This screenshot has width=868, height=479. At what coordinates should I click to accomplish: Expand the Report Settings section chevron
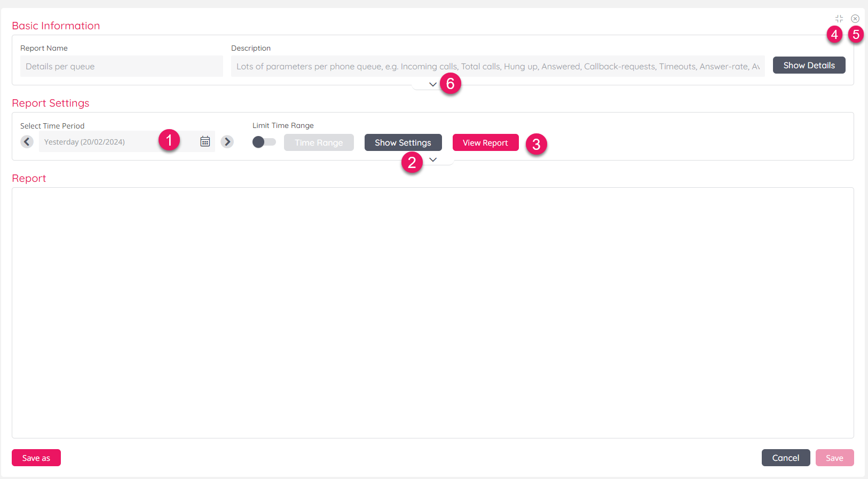click(433, 159)
